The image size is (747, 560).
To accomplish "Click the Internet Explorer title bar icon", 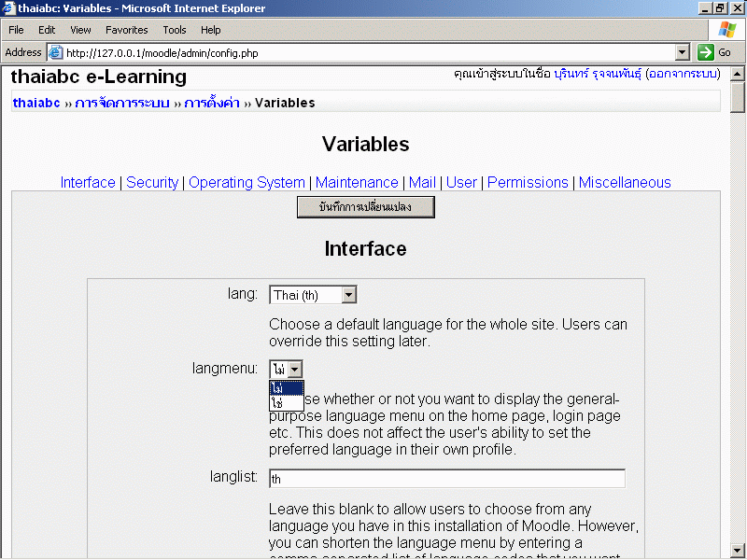I will pyautogui.click(x=8, y=8).
